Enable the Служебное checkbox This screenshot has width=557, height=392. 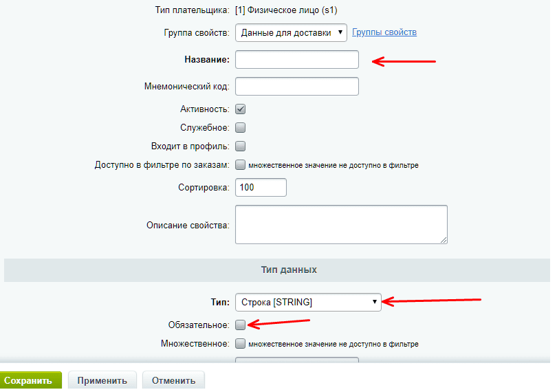tap(241, 127)
